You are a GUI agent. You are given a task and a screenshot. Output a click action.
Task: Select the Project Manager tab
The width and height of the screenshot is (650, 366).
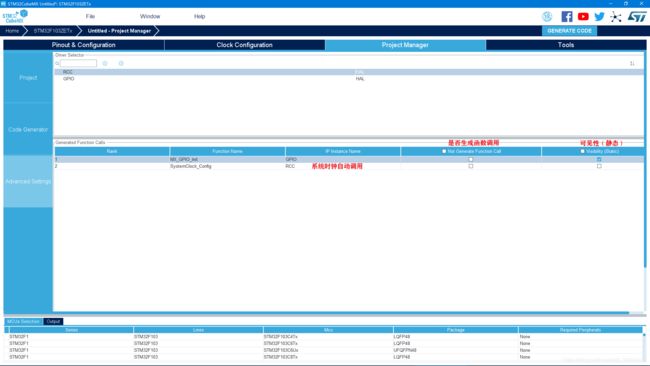pos(405,45)
